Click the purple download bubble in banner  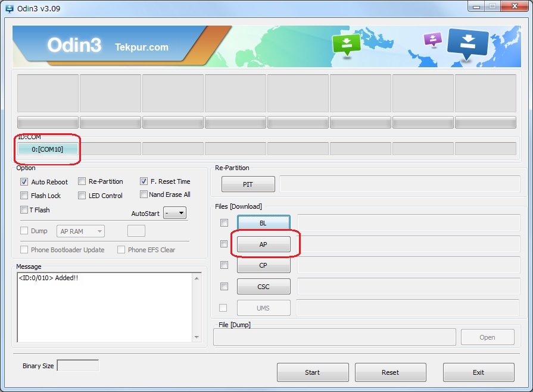[x=433, y=39]
